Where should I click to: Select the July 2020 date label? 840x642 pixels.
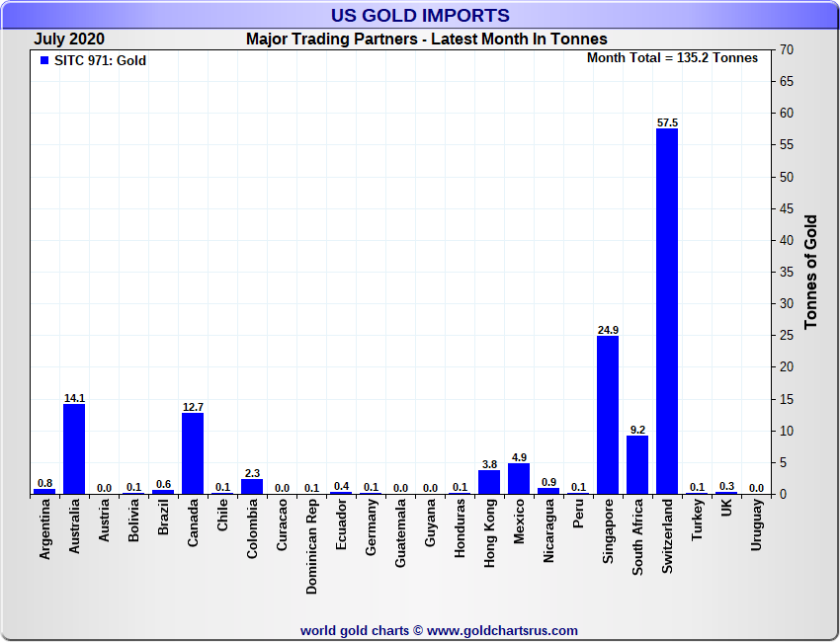pyautogui.click(x=69, y=40)
